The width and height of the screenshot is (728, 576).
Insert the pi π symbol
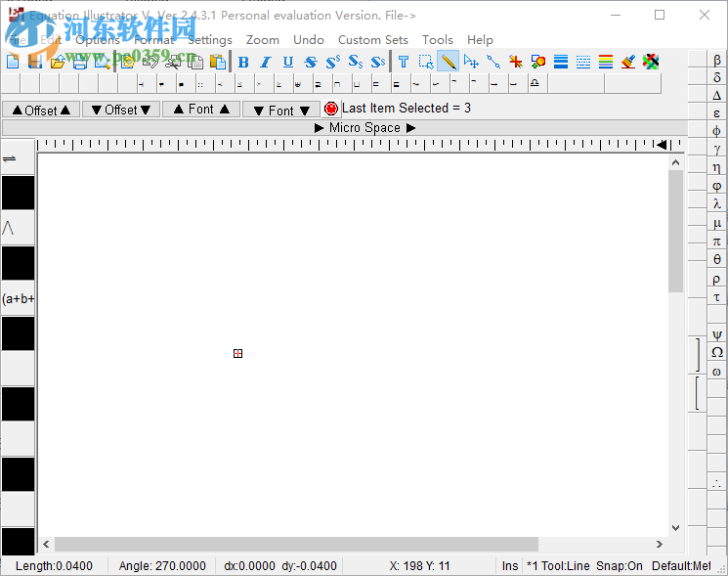[717, 242]
